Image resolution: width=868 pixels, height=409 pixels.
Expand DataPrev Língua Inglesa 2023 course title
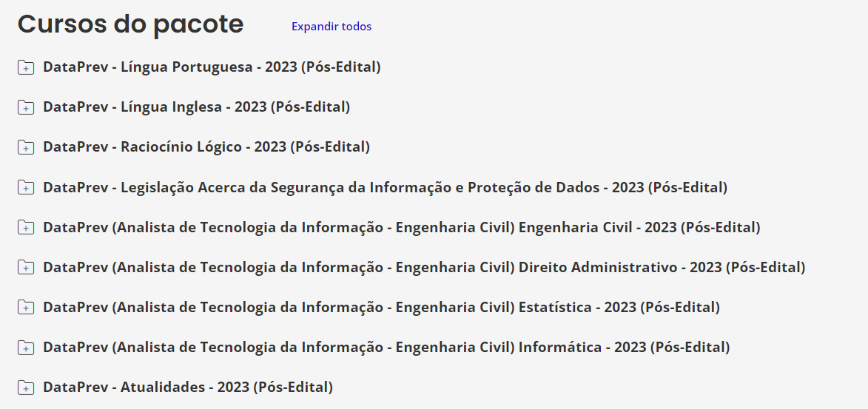[196, 107]
